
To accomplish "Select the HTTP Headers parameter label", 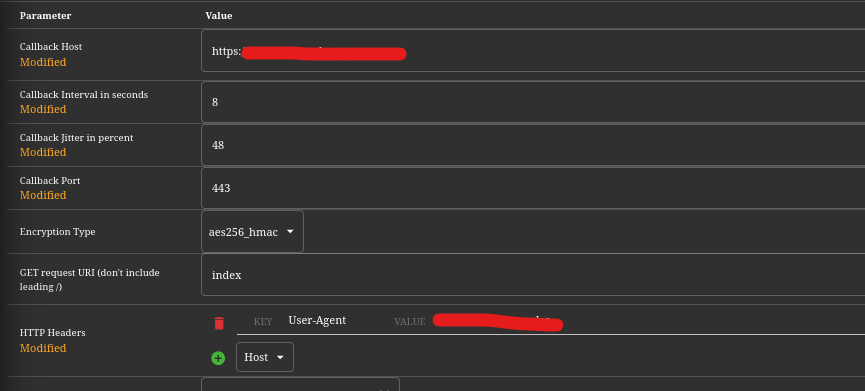I will click(x=52, y=333).
